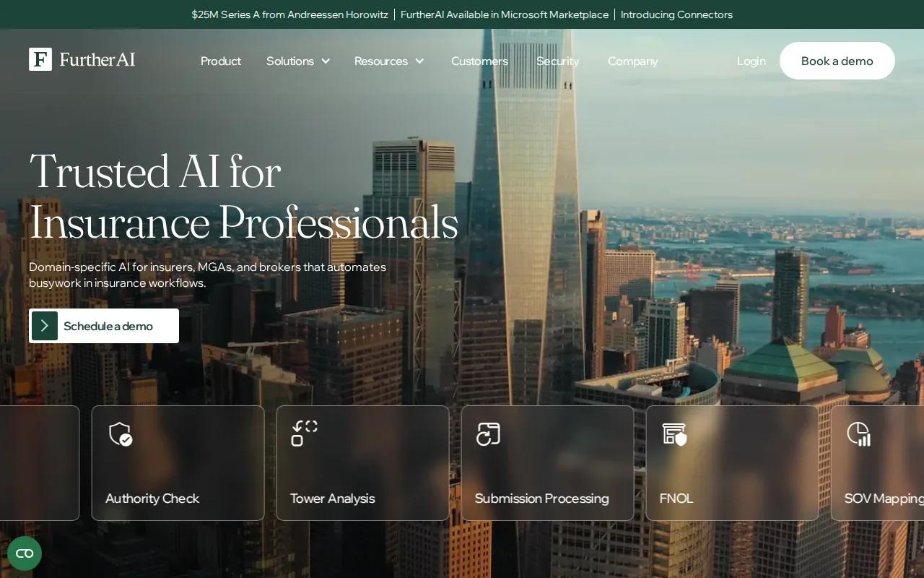Image resolution: width=924 pixels, height=578 pixels.
Task: Expand the Solutions dropdown chevron
Action: coord(326,61)
